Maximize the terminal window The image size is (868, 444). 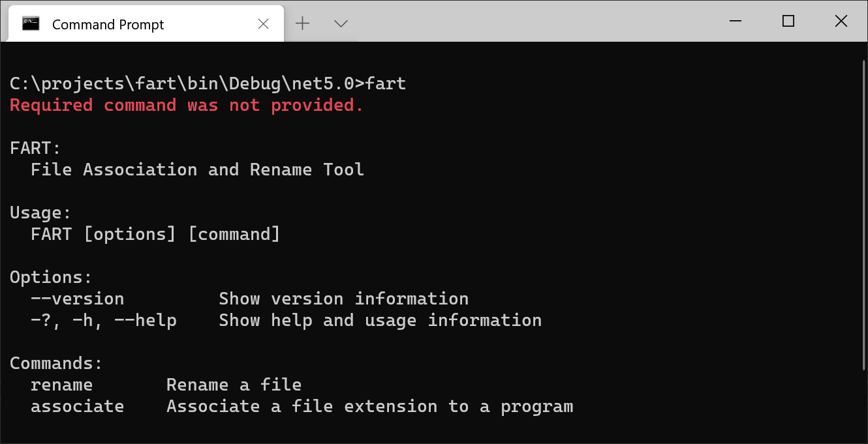coord(788,21)
